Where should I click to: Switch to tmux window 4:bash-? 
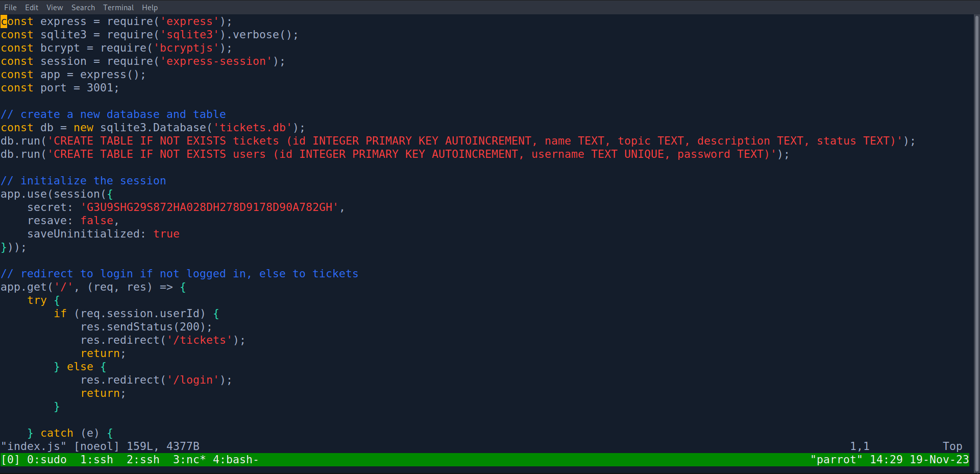(235, 460)
